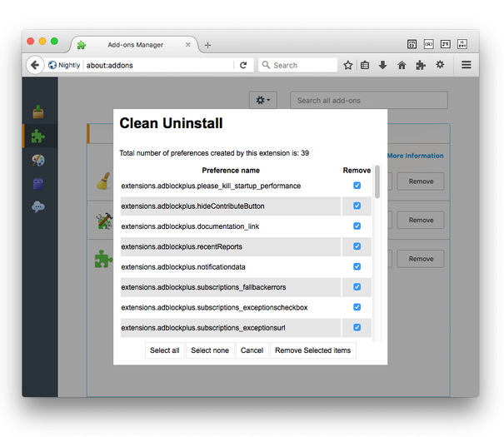Reload the page with the refresh icon
Image resolution: width=504 pixels, height=437 pixels.
pos(243,65)
